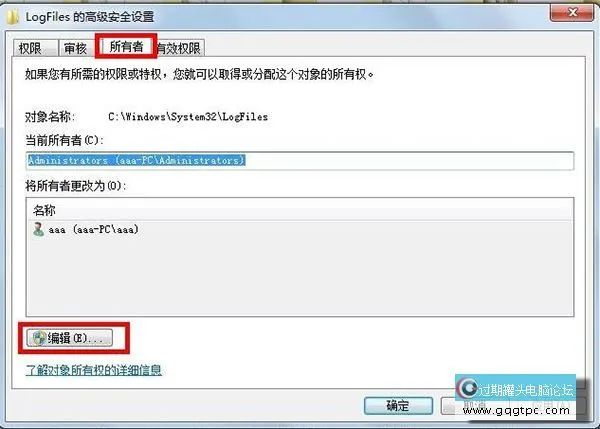Switch to the 权限 tab
The image size is (600, 429).
tap(35, 48)
